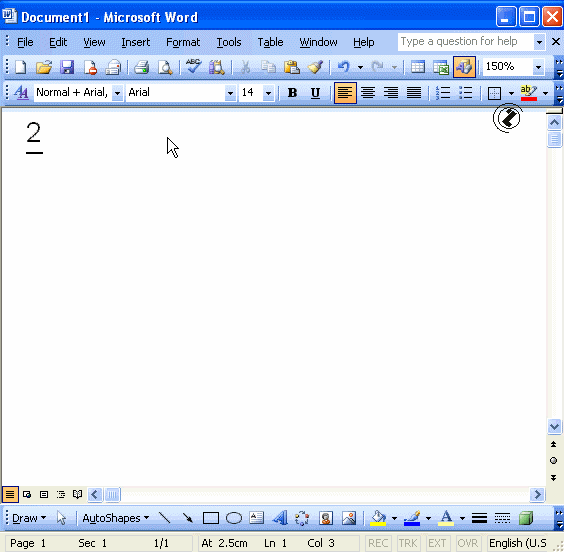Expand the font size dropdown
Image resolution: width=564 pixels, height=552 pixels.
point(268,93)
